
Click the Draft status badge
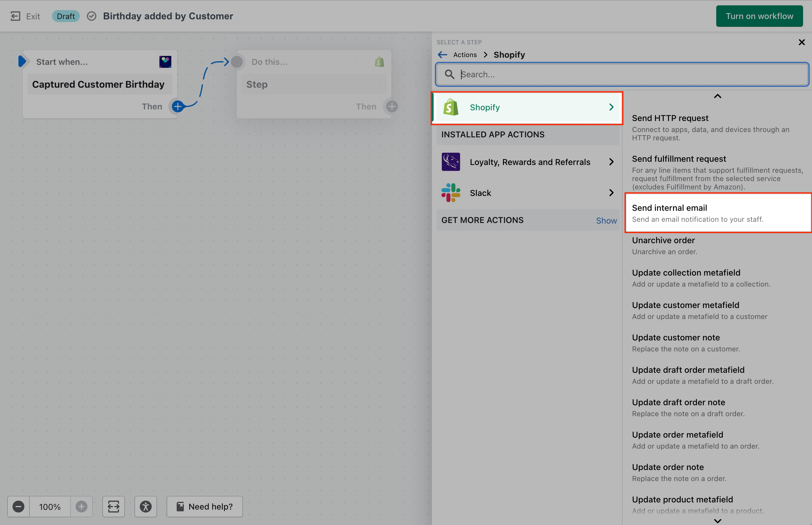pyautogui.click(x=66, y=16)
